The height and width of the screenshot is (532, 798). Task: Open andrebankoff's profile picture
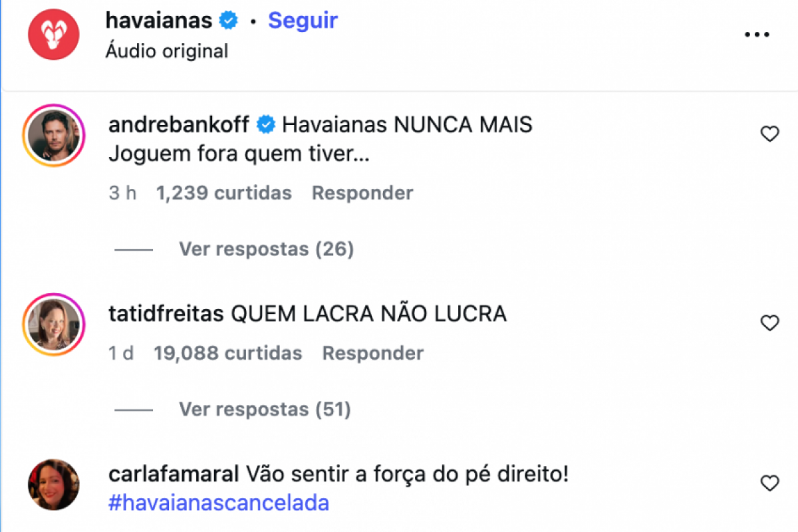[x=53, y=134]
